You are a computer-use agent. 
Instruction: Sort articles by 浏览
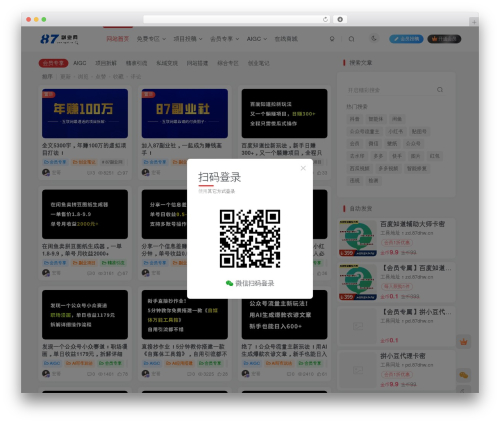click(83, 77)
